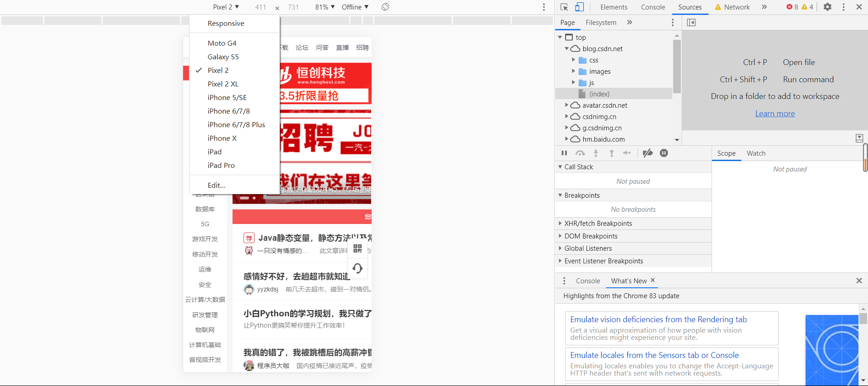
Task: Open DevTools settings gear
Action: click(827, 7)
